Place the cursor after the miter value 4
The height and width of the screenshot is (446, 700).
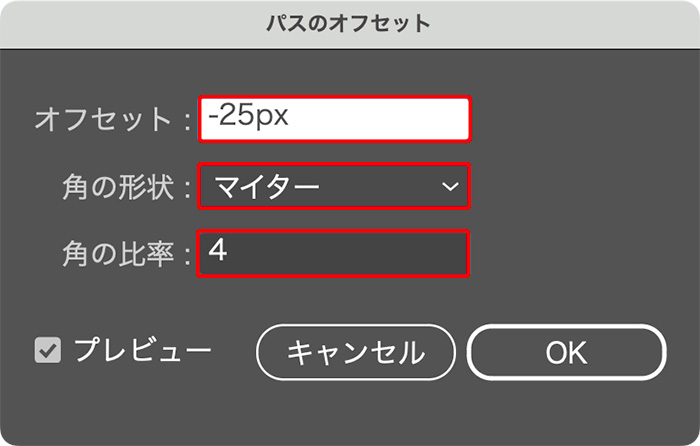pos(229,250)
